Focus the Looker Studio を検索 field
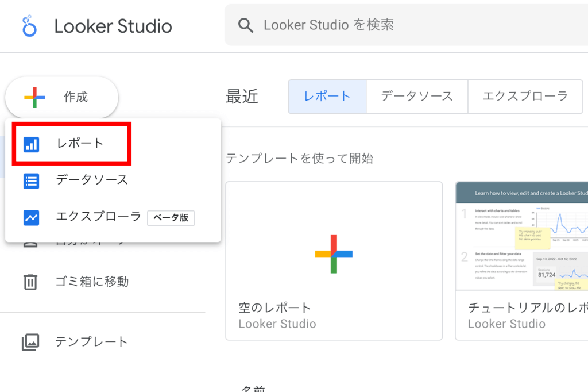Screen dimensions: 588x392 pyautogui.click(x=406, y=25)
